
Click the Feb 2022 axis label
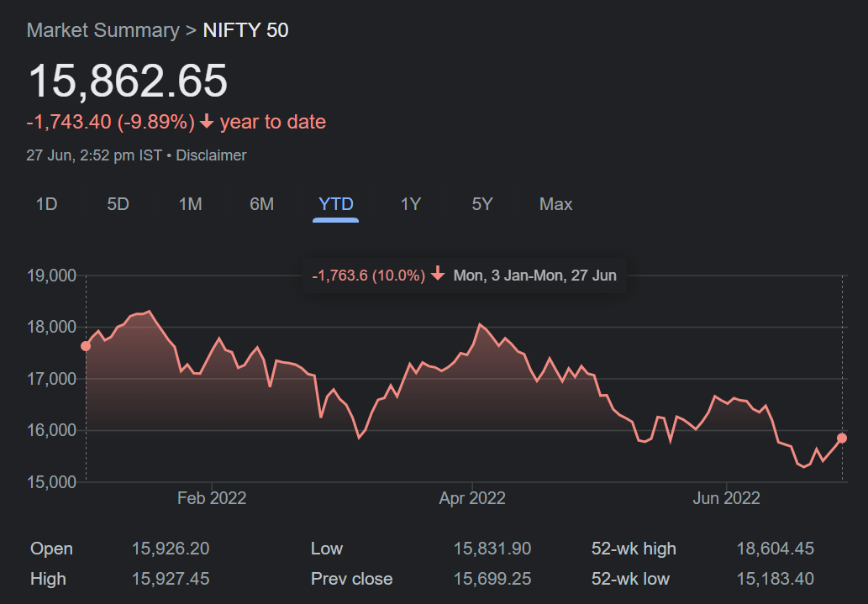pyautogui.click(x=212, y=498)
